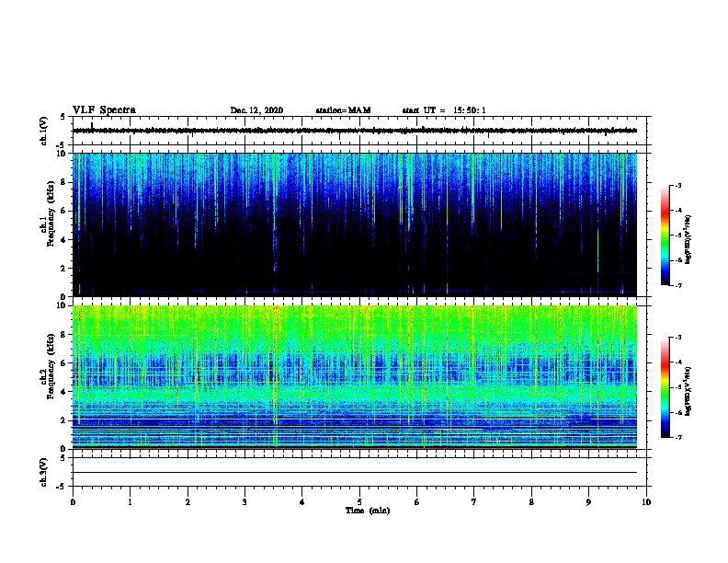Image resolution: width=728 pixels, height=563 pixels.
Task: Click time axis tick label "5"
Action: [x=359, y=502]
